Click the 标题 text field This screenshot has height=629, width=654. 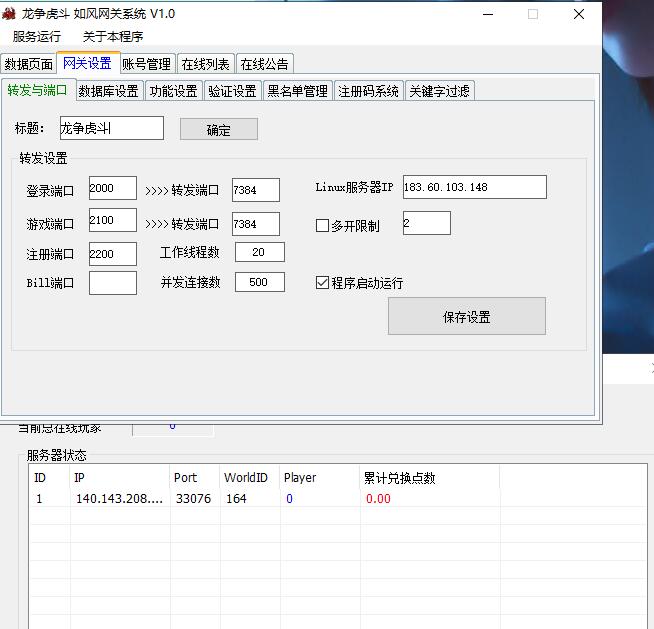tap(110, 128)
